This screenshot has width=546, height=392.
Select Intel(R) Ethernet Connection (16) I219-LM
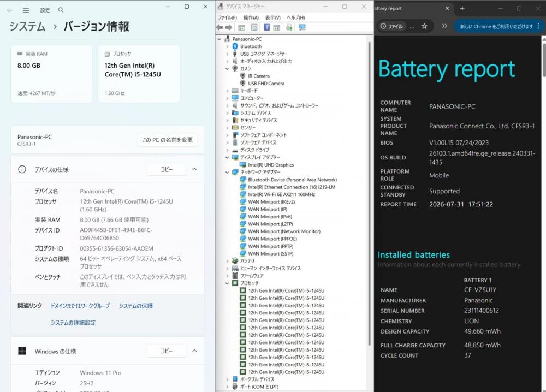click(x=292, y=187)
